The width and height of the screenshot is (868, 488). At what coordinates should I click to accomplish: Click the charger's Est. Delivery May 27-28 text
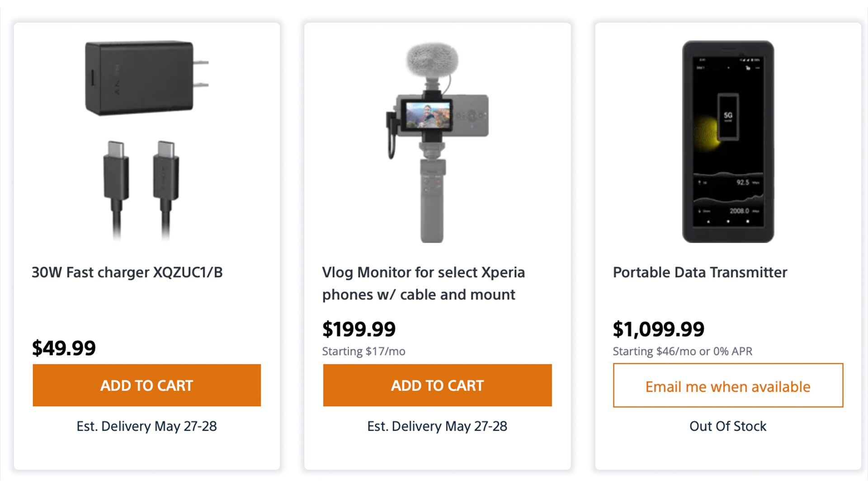(146, 426)
